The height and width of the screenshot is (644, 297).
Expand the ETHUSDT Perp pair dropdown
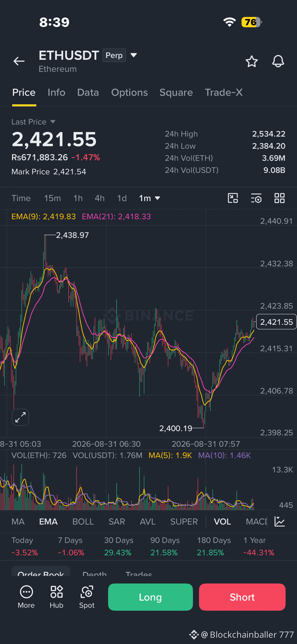[x=134, y=55]
